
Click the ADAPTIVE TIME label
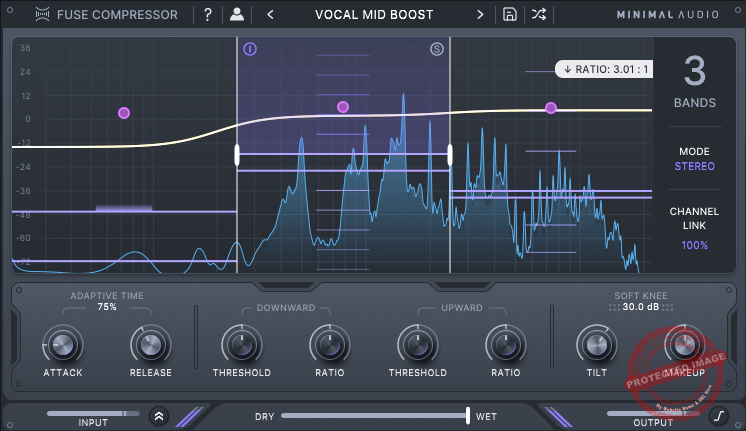point(107,295)
